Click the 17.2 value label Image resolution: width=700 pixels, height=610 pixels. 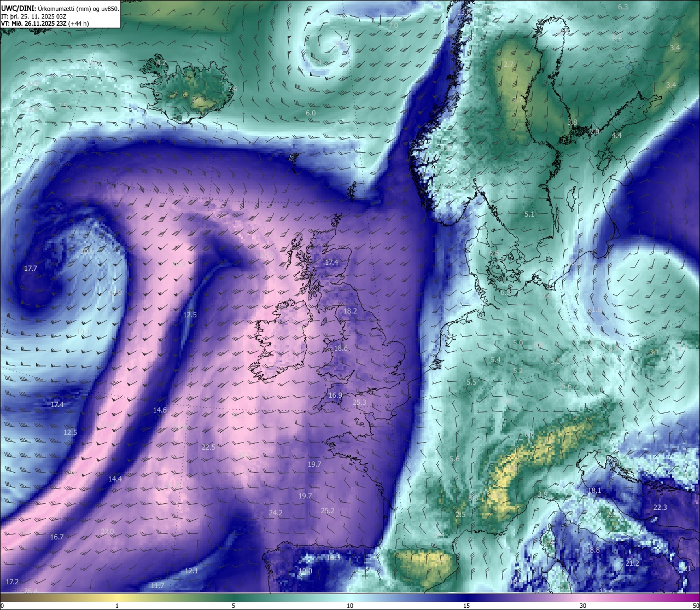point(12,582)
